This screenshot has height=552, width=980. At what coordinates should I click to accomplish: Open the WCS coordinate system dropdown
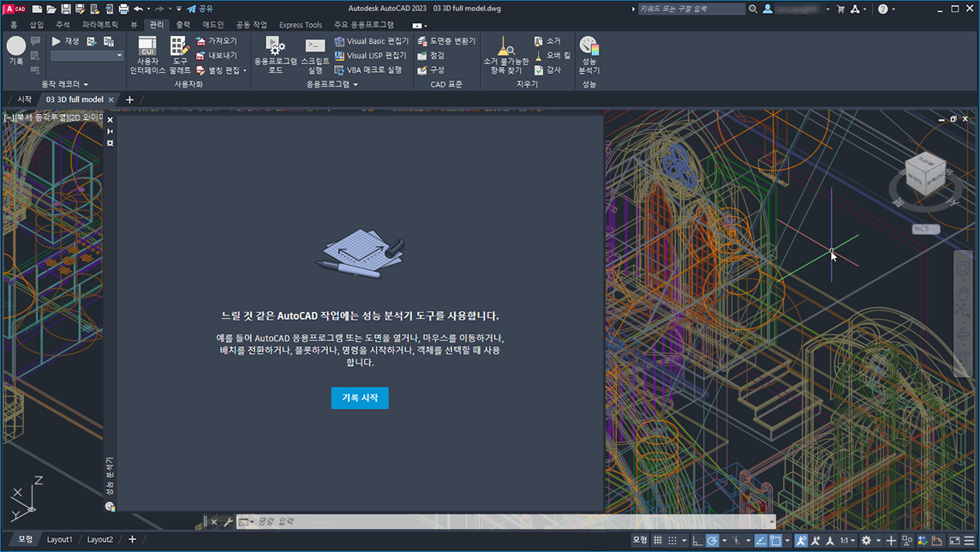[926, 229]
